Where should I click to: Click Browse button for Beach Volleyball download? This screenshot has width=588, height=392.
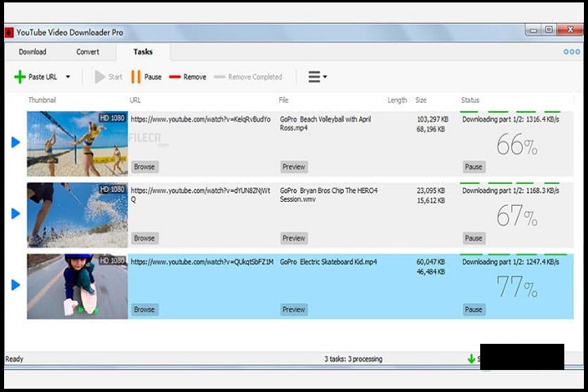click(145, 167)
